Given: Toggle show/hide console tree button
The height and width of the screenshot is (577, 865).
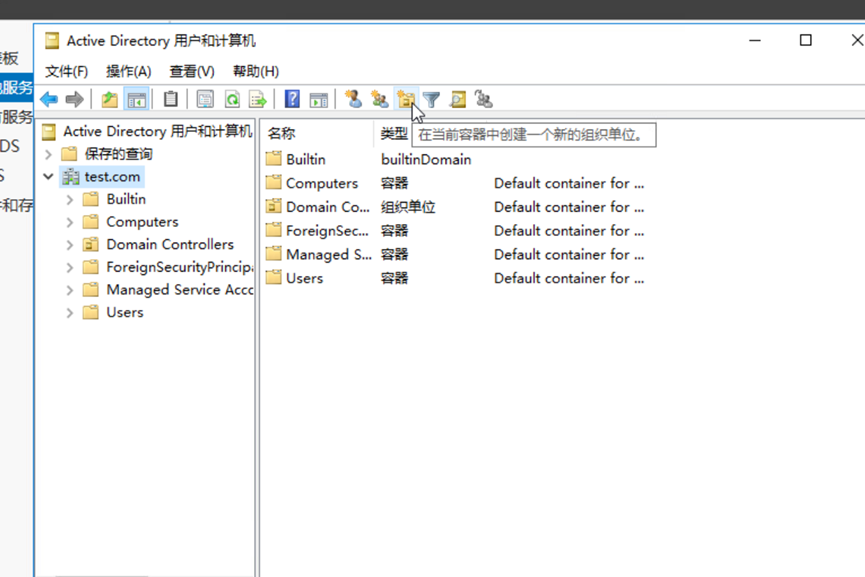Looking at the screenshot, I should (136, 99).
